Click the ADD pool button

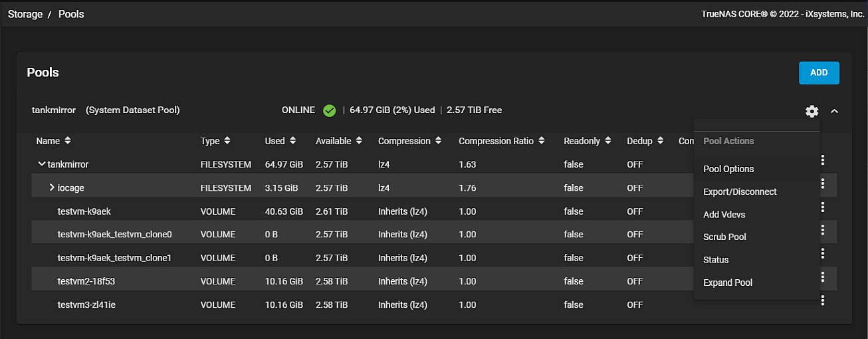[x=819, y=72]
